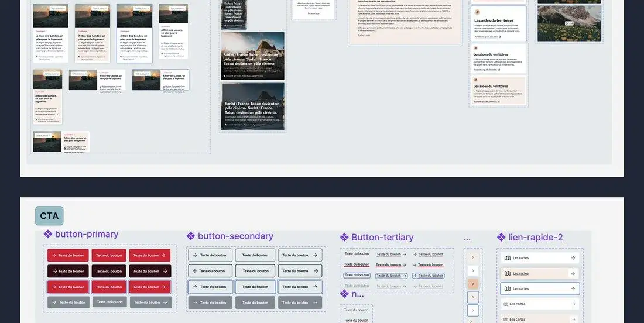644x323 pixels.
Task: Select the dark-overlay Sarlat France Tabac card
Action: coord(252,106)
